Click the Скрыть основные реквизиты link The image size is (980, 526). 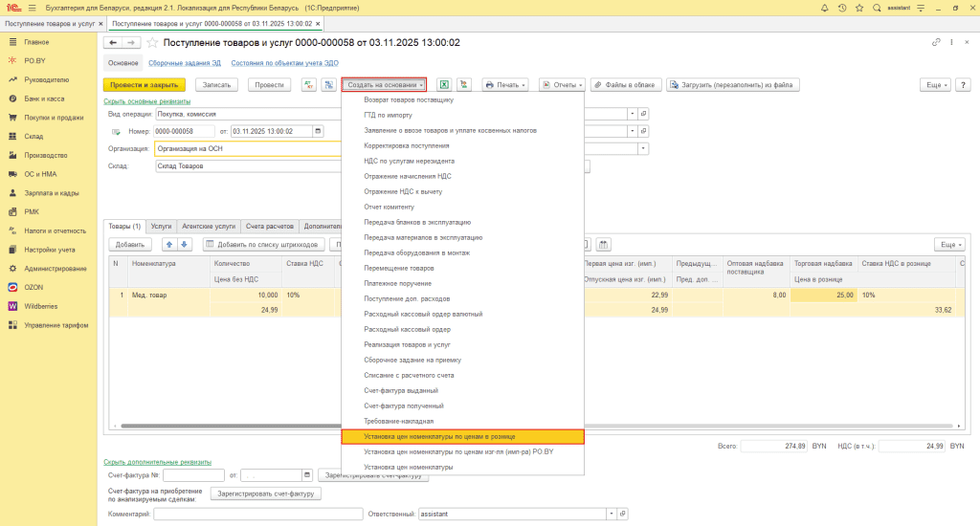tap(146, 101)
